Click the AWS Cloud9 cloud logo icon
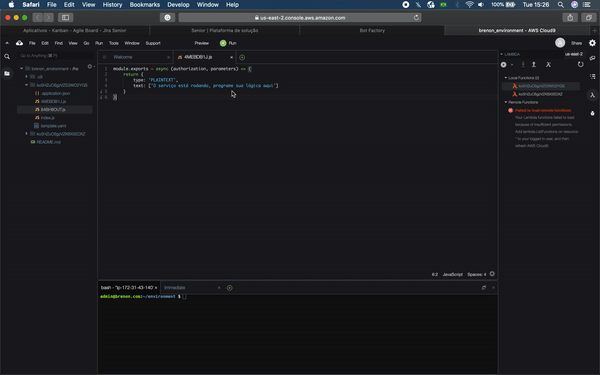Screen dimensions: 600x375 coord(19,43)
